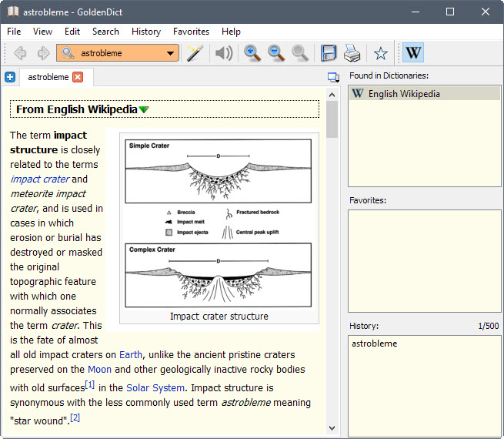504x439 pixels.
Task: Zoom out the article view
Action: point(276,53)
